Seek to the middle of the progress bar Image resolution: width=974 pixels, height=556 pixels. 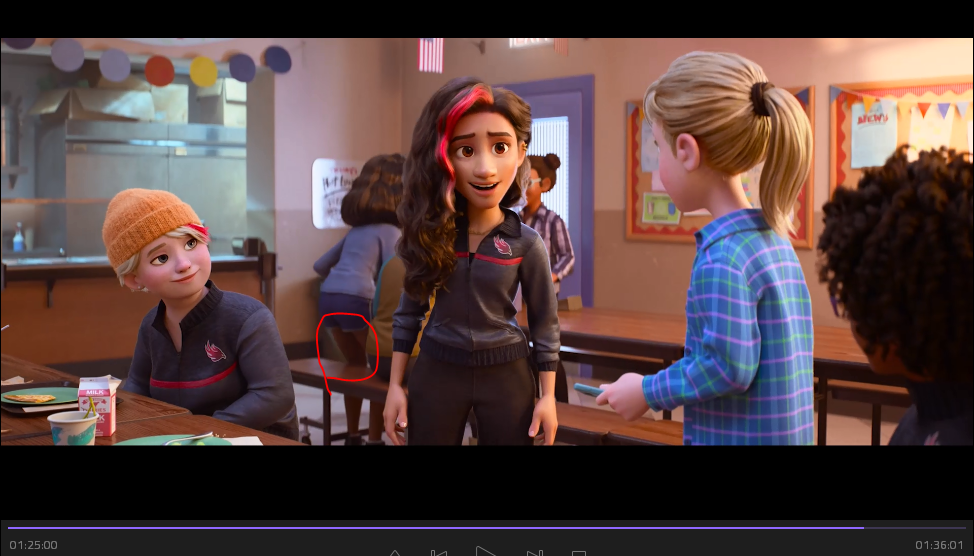point(487,528)
